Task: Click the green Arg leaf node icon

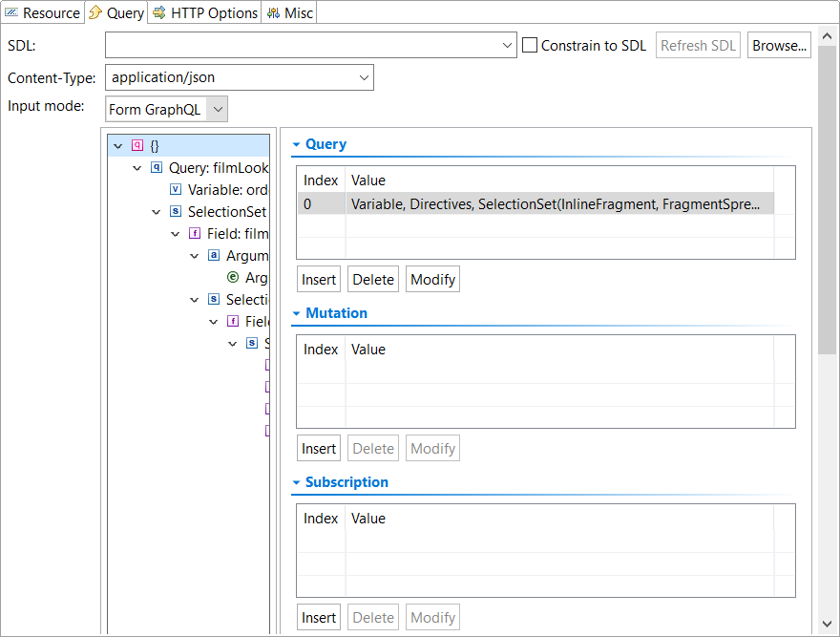Action: (x=233, y=277)
